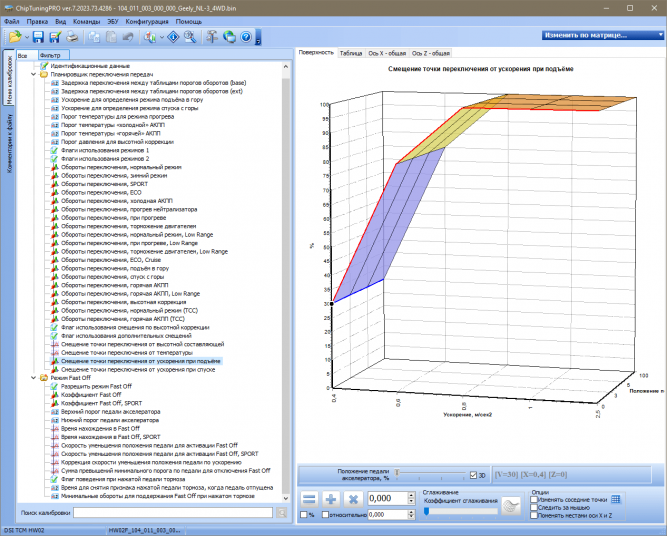Image resolution: width=667 pixels, height=536 pixels.
Task: Click icon of 'Идентификационные данные' item
Action: coord(44,66)
